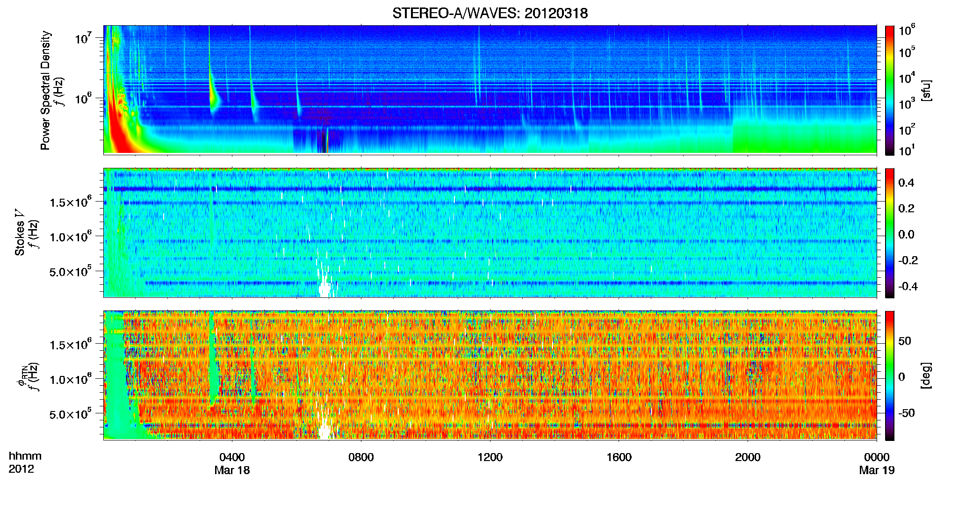Select the -0.2 tick on the Stokes colorbar
This screenshot has width=980, height=505.
click(908, 260)
